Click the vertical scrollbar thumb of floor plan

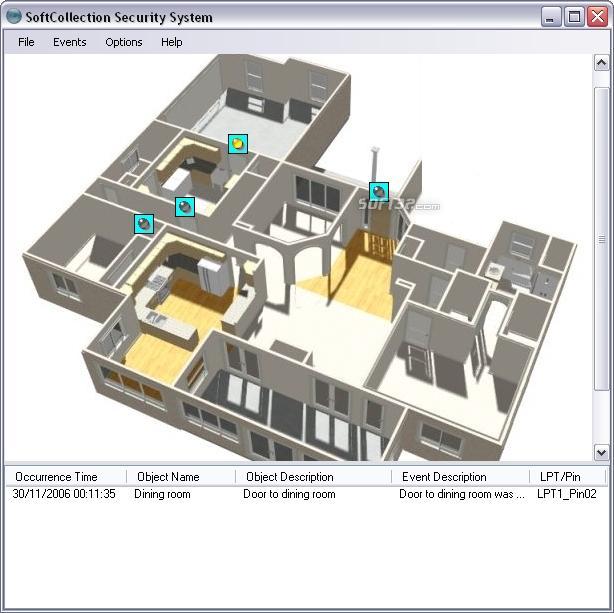601,239
